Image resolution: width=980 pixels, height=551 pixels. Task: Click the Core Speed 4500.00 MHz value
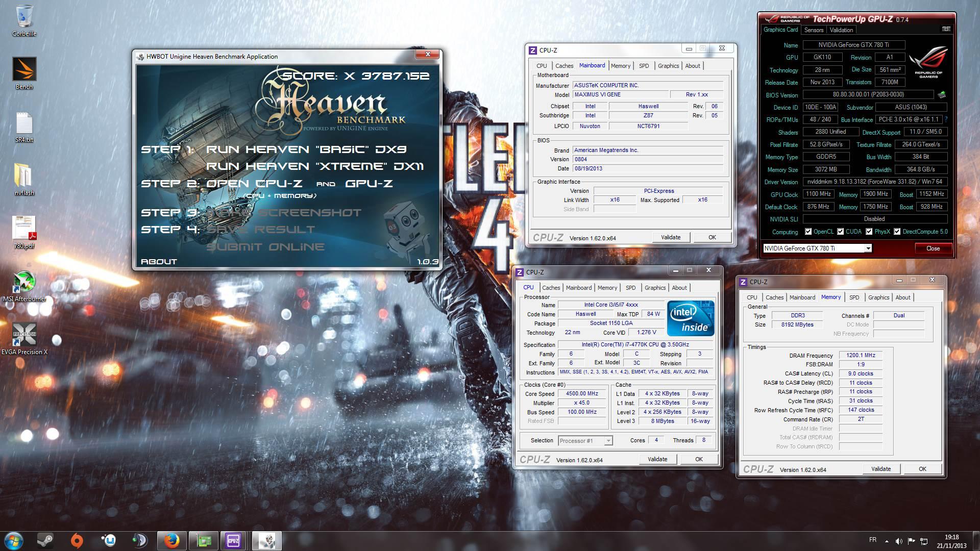pyautogui.click(x=582, y=394)
